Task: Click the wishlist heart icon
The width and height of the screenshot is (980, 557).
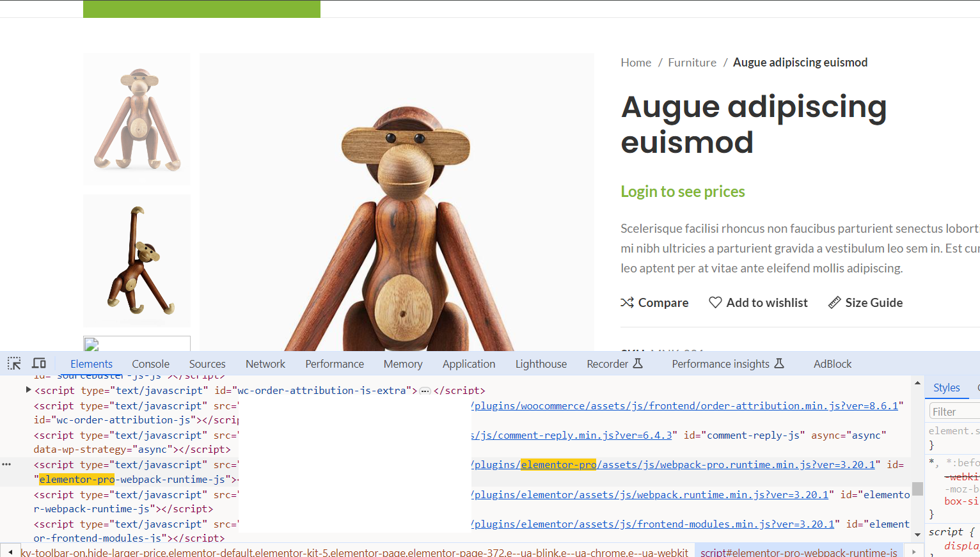Action: [715, 302]
